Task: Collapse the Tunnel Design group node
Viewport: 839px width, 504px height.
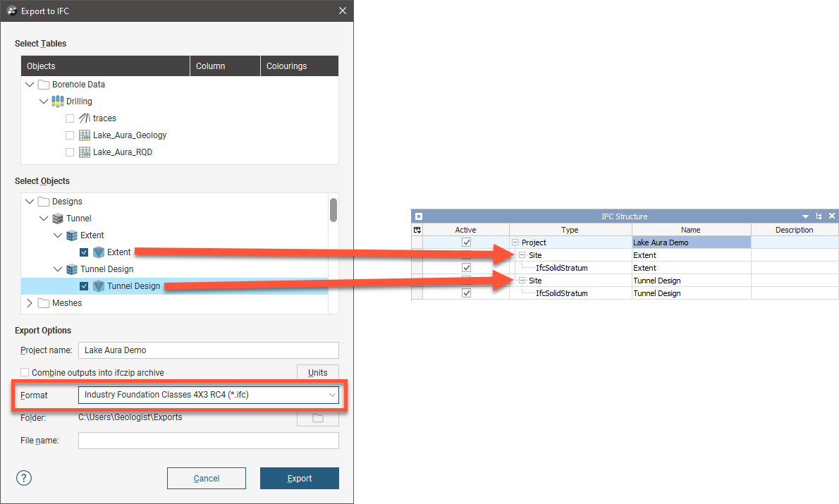Action: pyautogui.click(x=57, y=269)
